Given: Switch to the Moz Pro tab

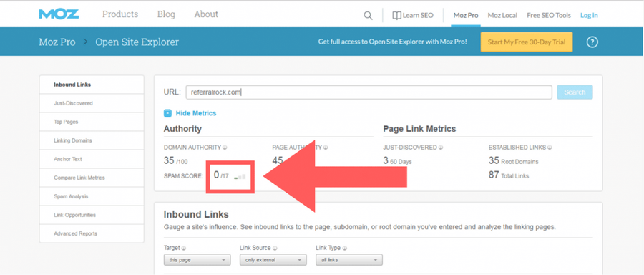Looking at the screenshot, I should point(466,16).
